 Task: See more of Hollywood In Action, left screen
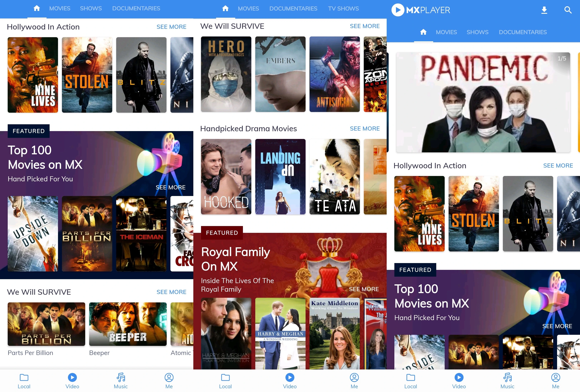[x=171, y=27]
